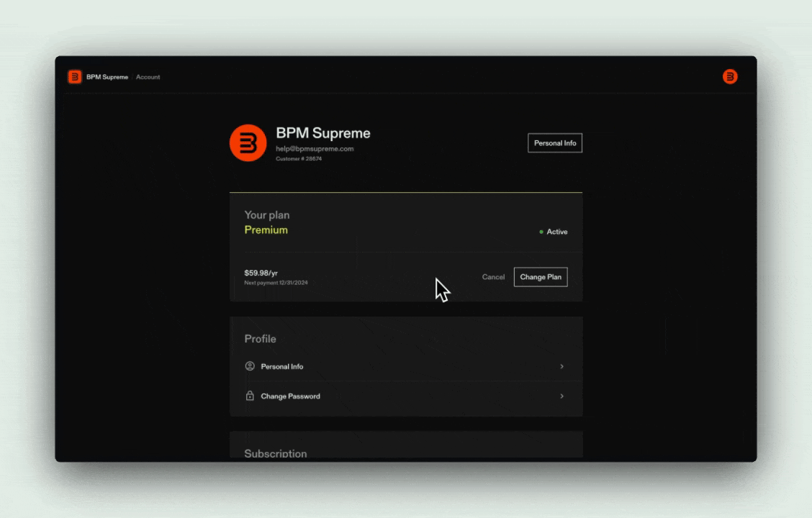
Task: Click the large BPM Supreme profile avatar
Action: point(248,143)
